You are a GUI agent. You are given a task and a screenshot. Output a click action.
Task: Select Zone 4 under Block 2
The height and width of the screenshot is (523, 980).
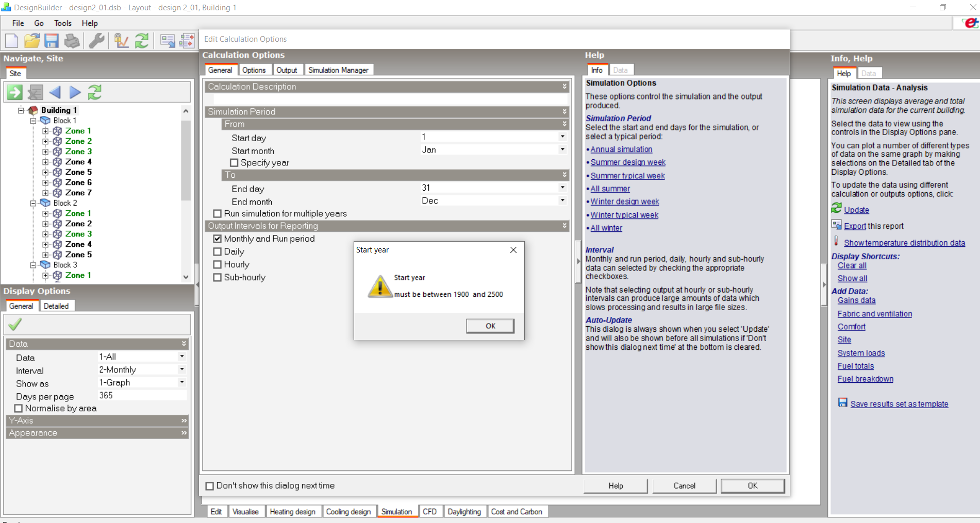click(x=78, y=244)
